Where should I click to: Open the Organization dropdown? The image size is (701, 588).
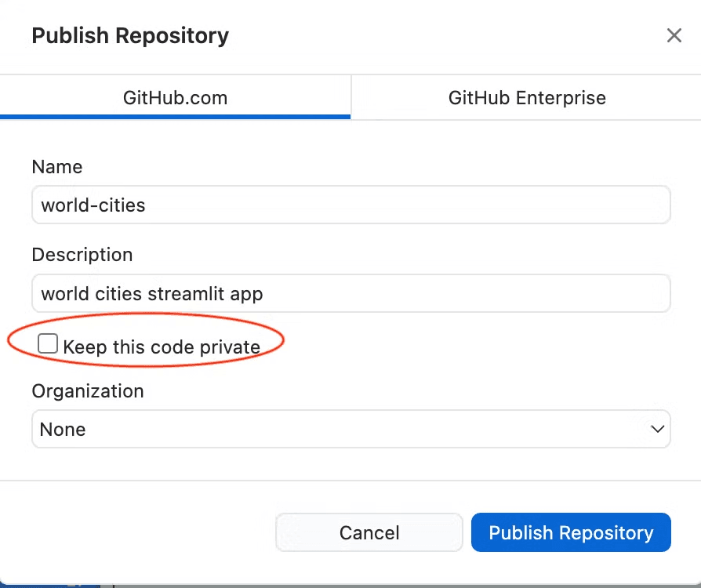coord(351,429)
